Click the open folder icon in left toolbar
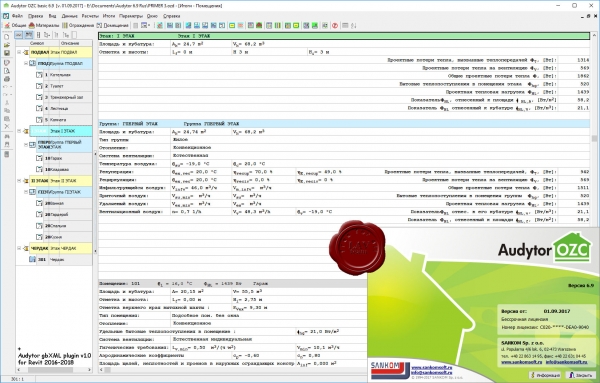 pos(7,45)
